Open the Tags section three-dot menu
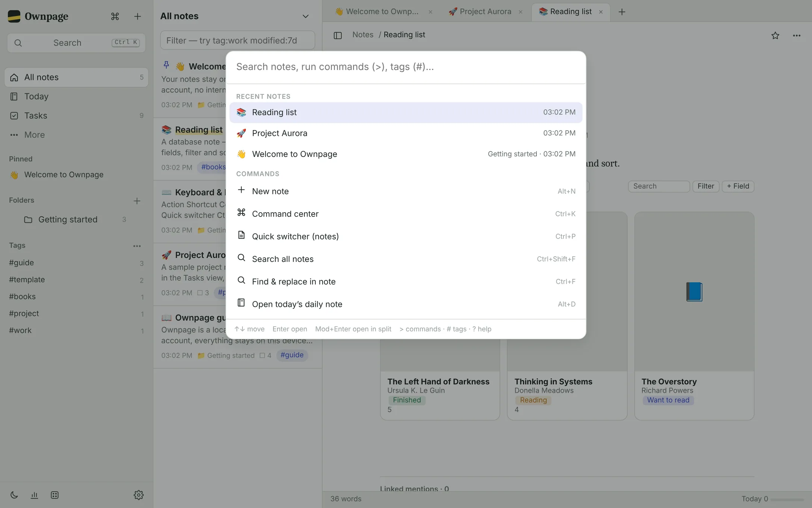This screenshot has width=812, height=508. tap(137, 246)
